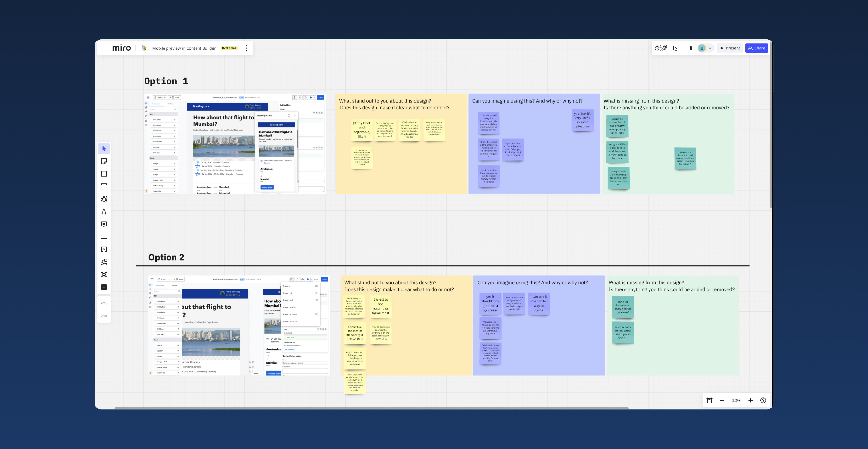
Task: Click the Redo arrow
Action: 104,316
